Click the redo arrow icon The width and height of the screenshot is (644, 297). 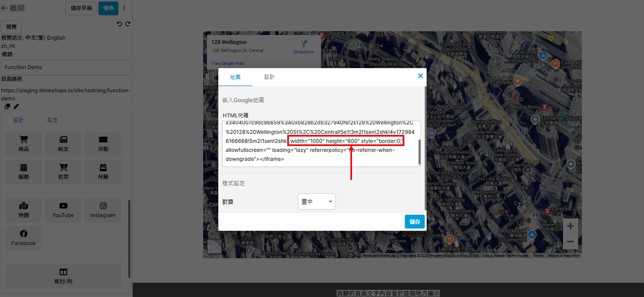tap(128, 24)
